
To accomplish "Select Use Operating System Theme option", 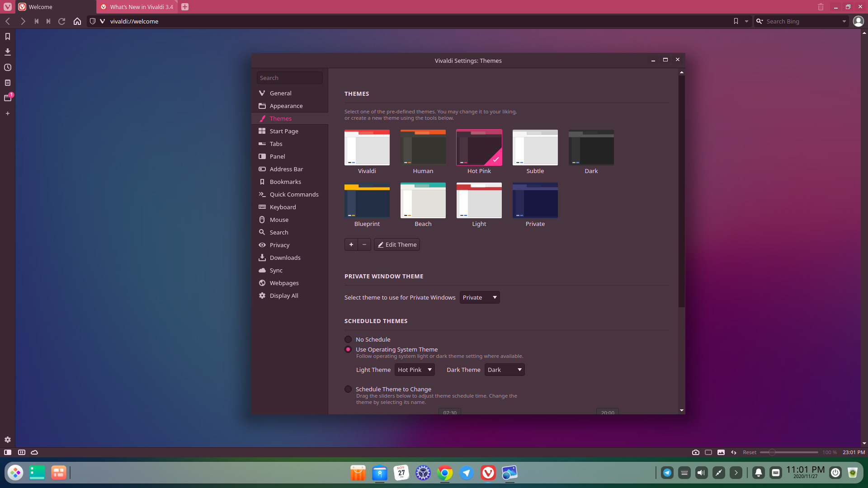I will [x=348, y=349].
